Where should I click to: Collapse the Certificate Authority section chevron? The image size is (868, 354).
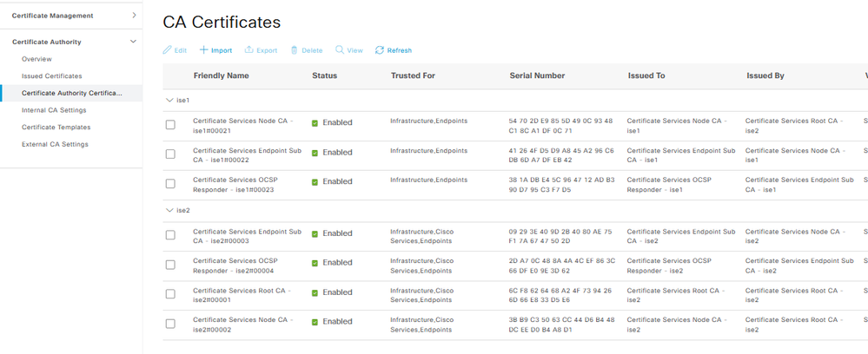click(x=133, y=42)
